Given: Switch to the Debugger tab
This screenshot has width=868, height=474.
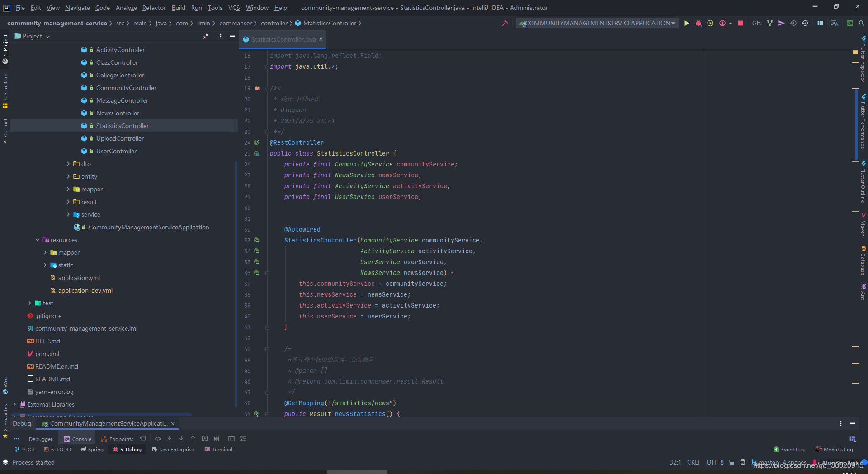Looking at the screenshot, I should (40, 439).
